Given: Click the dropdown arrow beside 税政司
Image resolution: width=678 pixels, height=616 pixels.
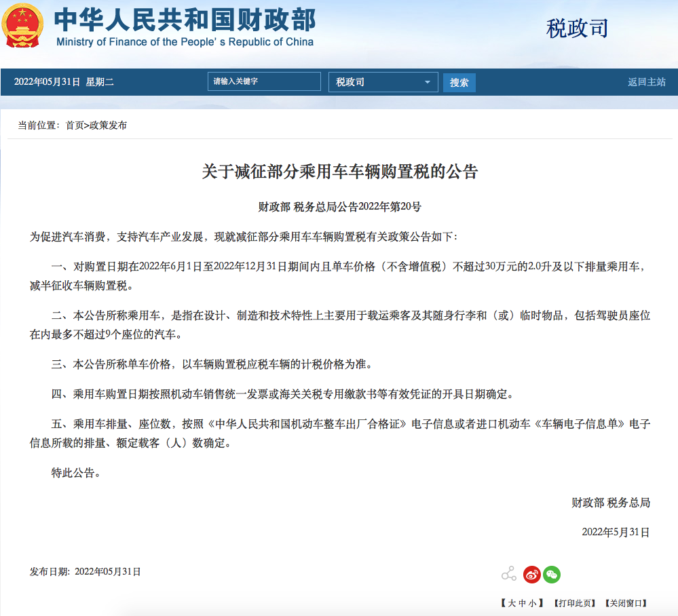Looking at the screenshot, I should [x=427, y=82].
